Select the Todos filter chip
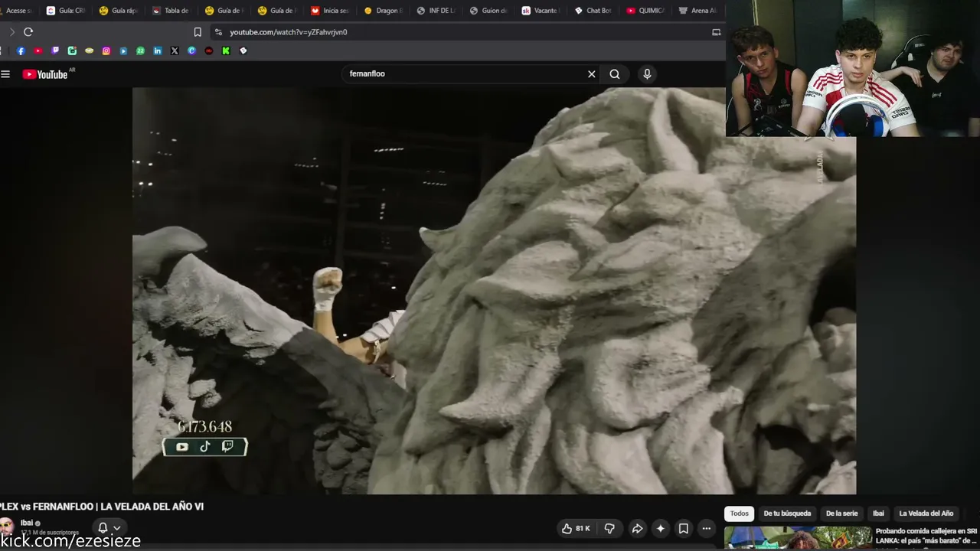Screen dimensions: 980x551 pos(739,514)
